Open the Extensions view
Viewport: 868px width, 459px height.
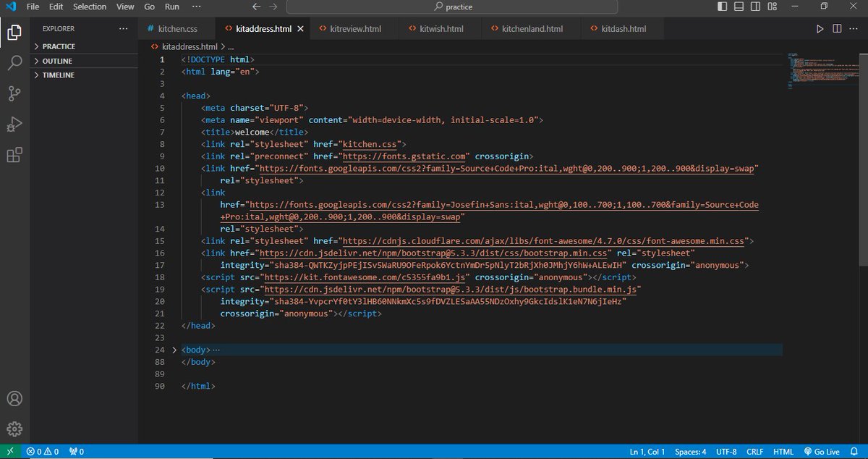14,155
